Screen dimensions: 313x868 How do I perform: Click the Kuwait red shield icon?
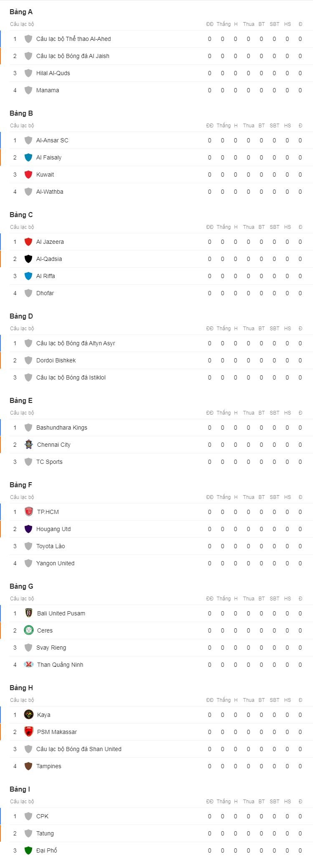click(28, 174)
